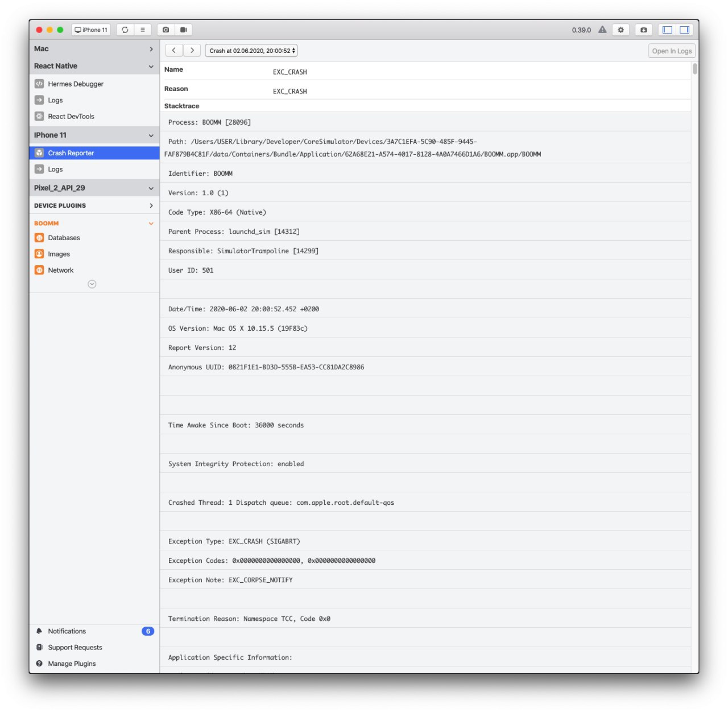Screen dimensions: 728x712
Task: Collapse the iPhone 11 section
Action: point(94,135)
